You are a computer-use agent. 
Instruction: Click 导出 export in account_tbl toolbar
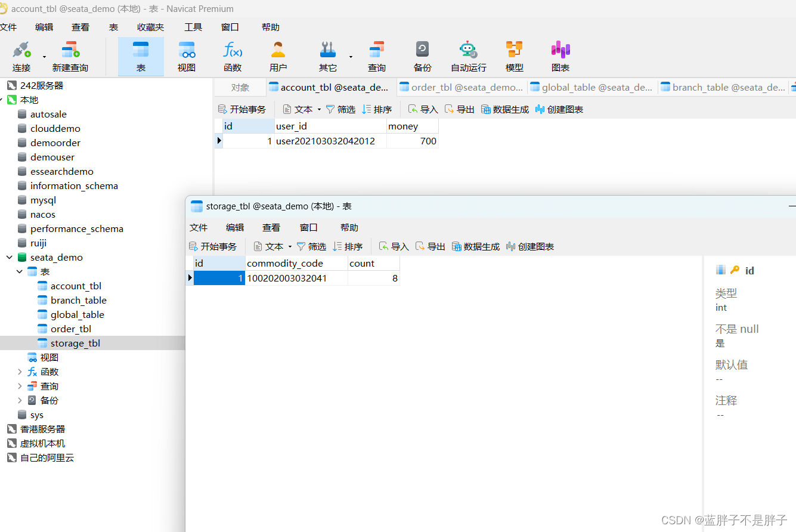pos(460,109)
